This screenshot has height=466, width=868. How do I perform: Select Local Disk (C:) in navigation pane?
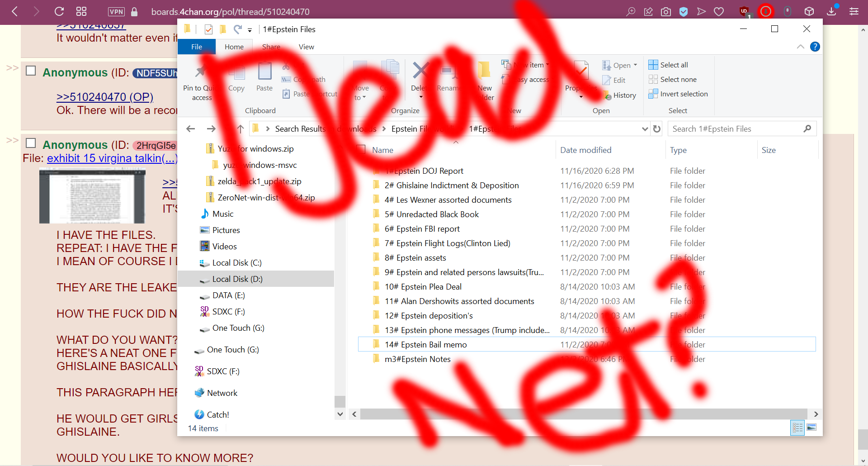237,263
